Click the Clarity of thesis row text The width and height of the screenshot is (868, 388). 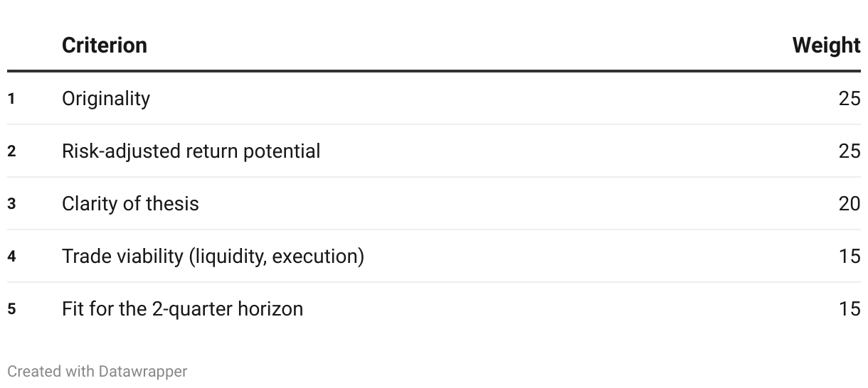(x=130, y=203)
